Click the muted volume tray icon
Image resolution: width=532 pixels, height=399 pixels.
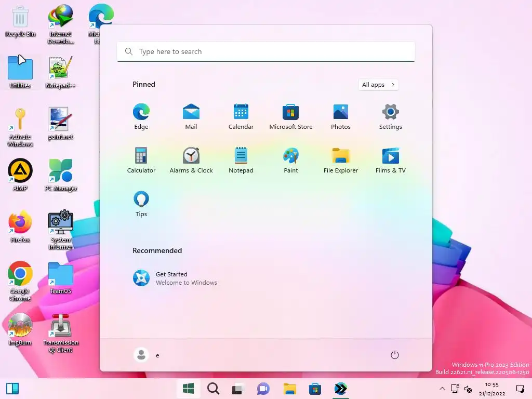(468, 389)
